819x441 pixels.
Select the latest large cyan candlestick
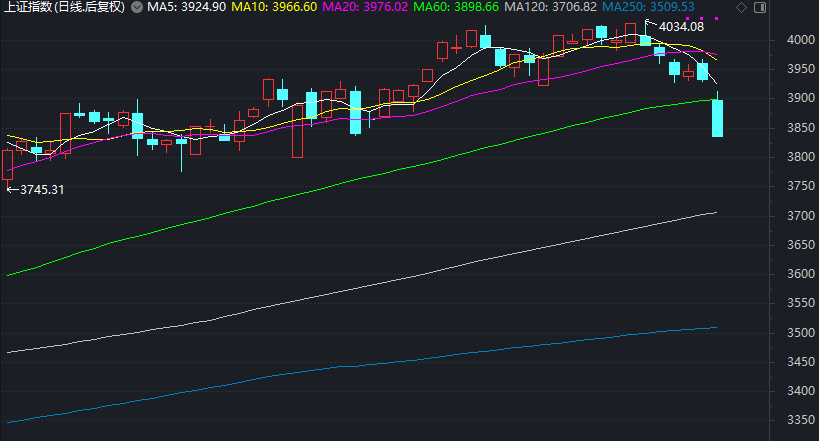click(718, 118)
